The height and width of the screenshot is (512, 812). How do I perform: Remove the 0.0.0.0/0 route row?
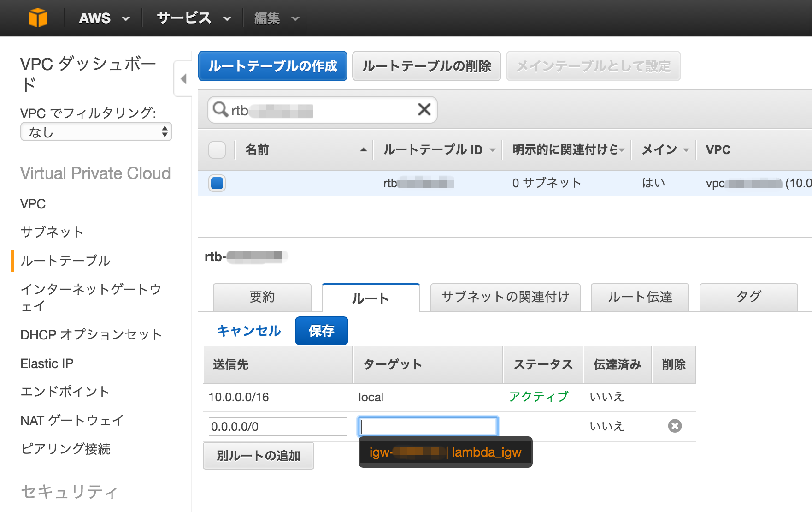675,426
